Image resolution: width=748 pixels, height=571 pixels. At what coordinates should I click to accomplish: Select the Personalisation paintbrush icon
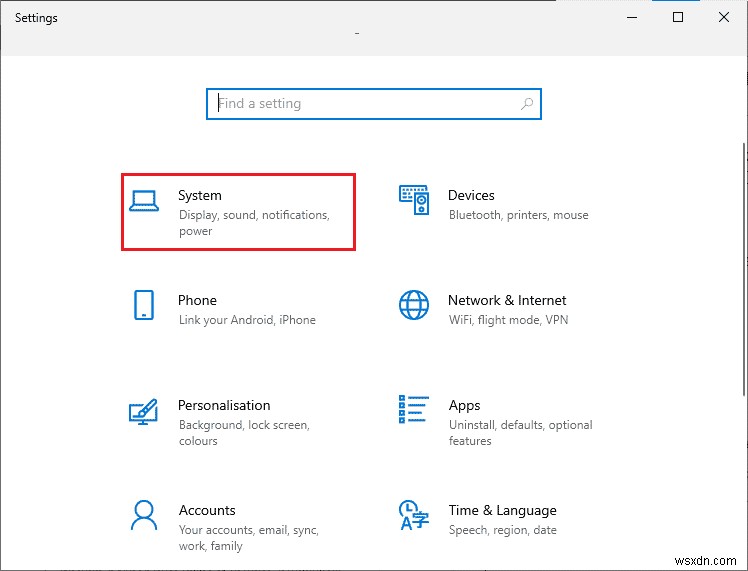(143, 411)
